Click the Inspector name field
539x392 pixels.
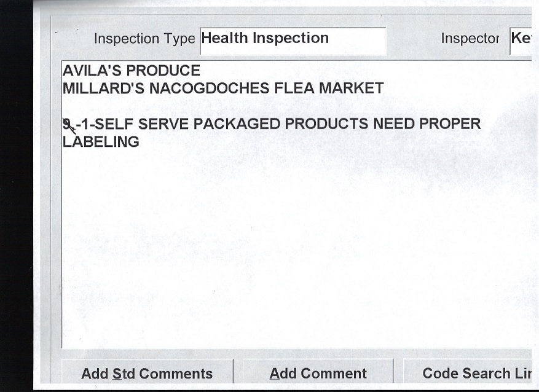[x=520, y=39]
